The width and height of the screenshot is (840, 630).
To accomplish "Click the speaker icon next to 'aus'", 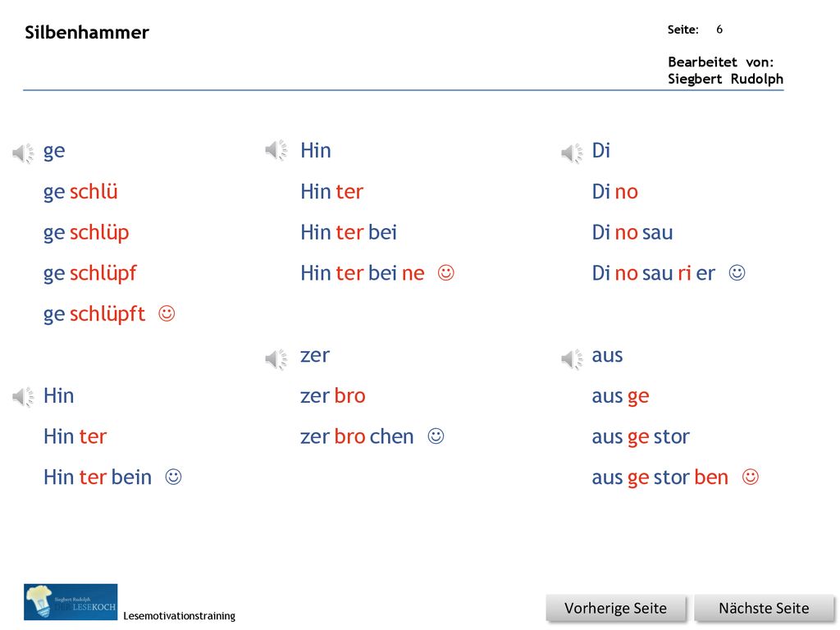I will pyautogui.click(x=572, y=358).
